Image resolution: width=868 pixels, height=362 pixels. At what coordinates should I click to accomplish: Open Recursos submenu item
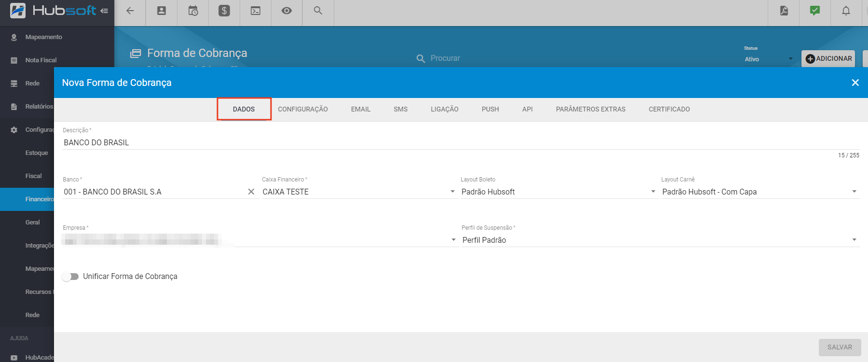[x=39, y=292]
